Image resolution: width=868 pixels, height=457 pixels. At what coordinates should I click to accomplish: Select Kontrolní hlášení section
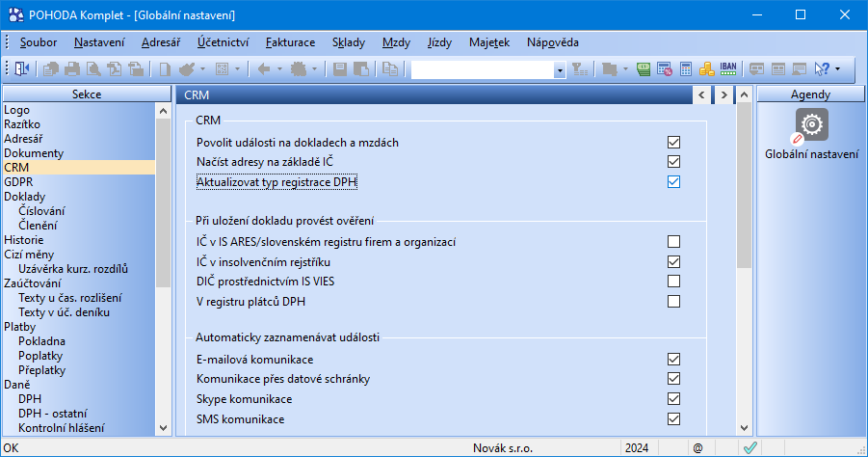[x=62, y=428]
